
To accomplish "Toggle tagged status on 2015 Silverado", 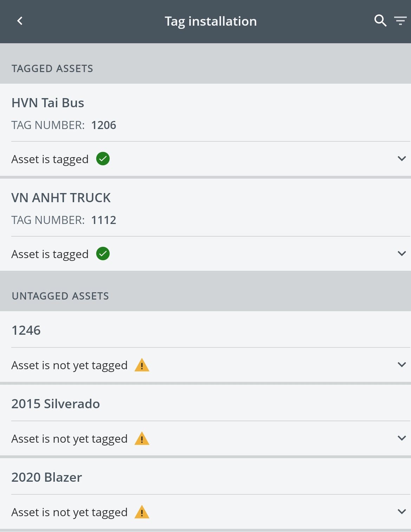I will (x=69, y=438).
